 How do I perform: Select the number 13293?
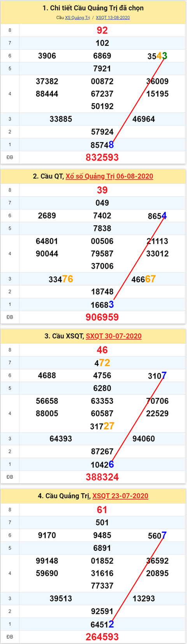pos(144,598)
